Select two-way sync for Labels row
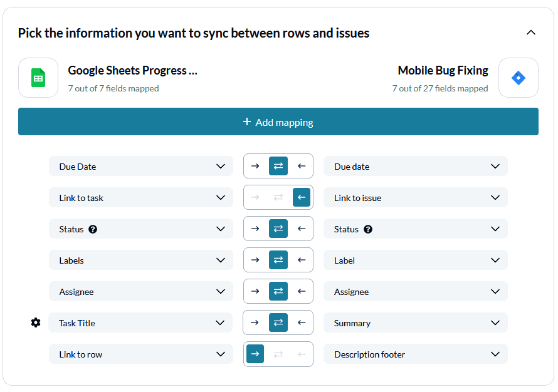 (278, 260)
